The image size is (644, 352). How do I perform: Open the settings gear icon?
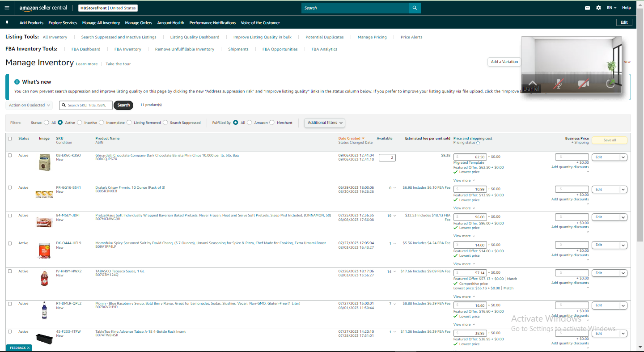point(598,8)
